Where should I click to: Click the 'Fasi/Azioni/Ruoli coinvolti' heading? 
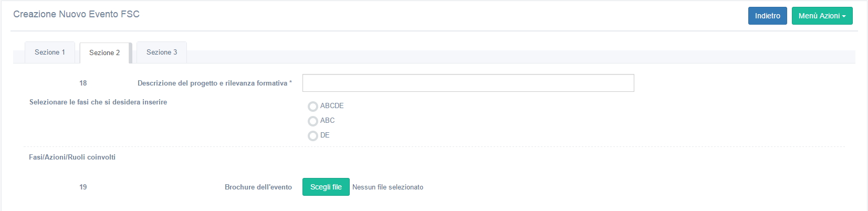(72, 157)
